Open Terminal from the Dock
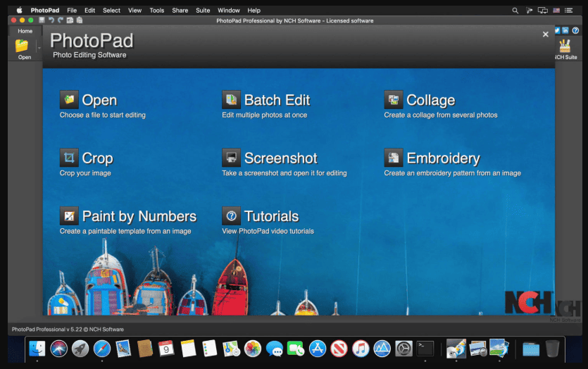Screen dimensions: 588x369 point(425,349)
